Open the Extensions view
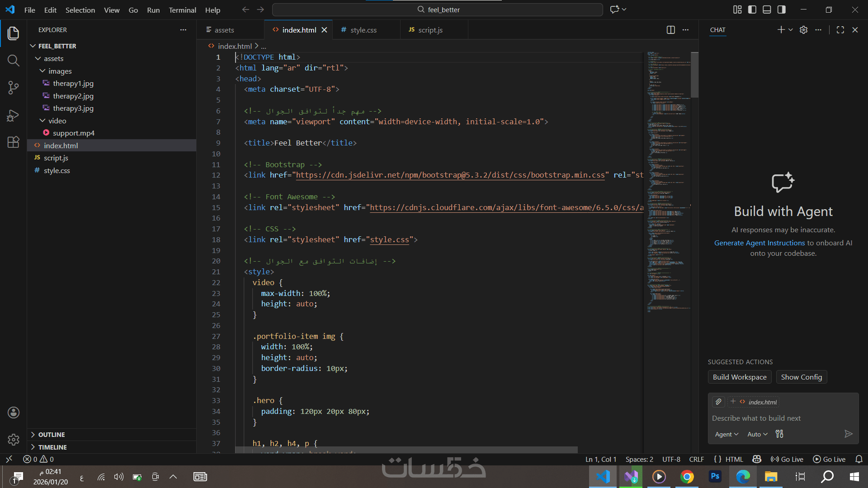The width and height of the screenshot is (868, 488). [14, 142]
